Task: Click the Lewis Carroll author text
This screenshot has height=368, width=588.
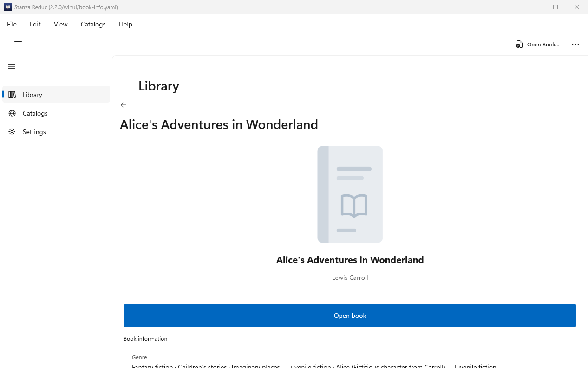Action: click(x=350, y=278)
